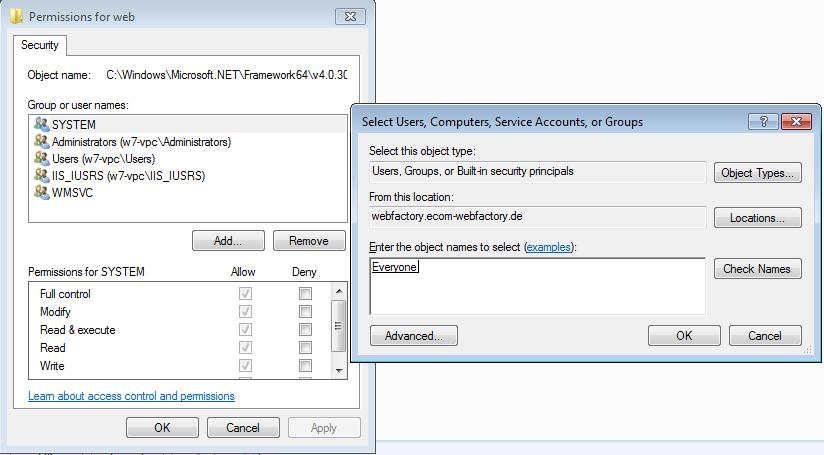Click the folder icon in Permissions title bar
The height and width of the screenshot is (455, 824).
tap(17, 17)
